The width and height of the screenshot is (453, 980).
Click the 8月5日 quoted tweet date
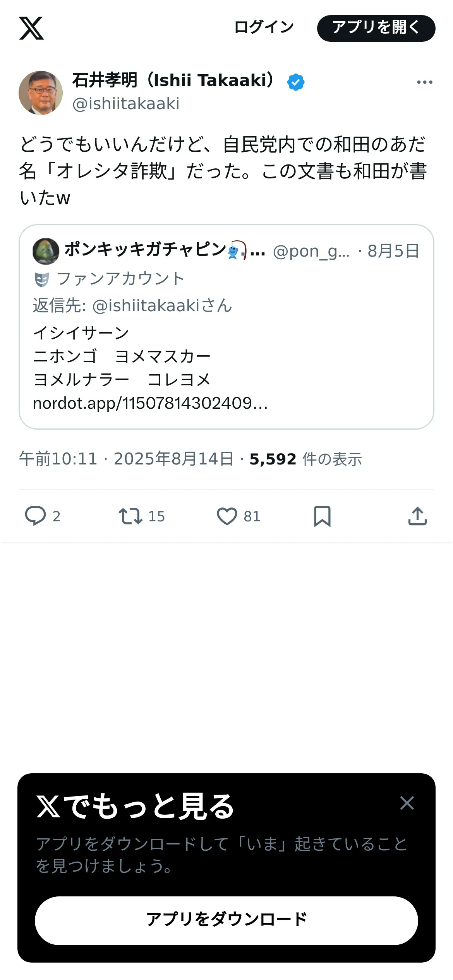click(393, 251)
